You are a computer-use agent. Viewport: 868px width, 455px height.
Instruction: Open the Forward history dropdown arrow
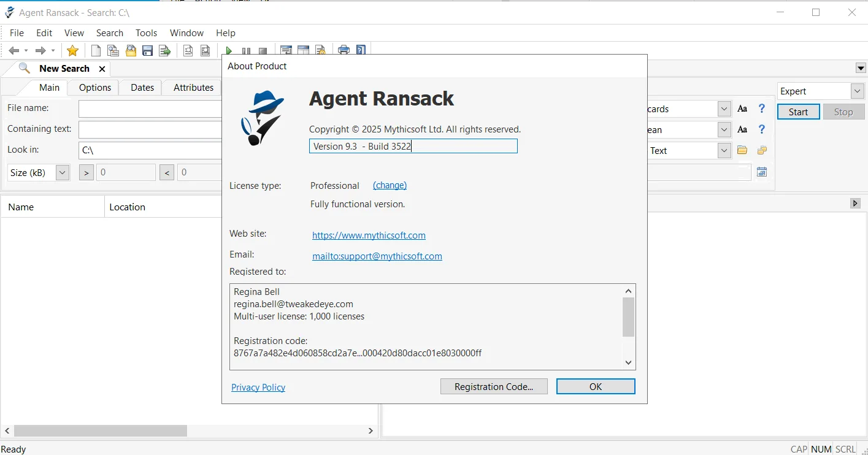(x=53, y=51)
